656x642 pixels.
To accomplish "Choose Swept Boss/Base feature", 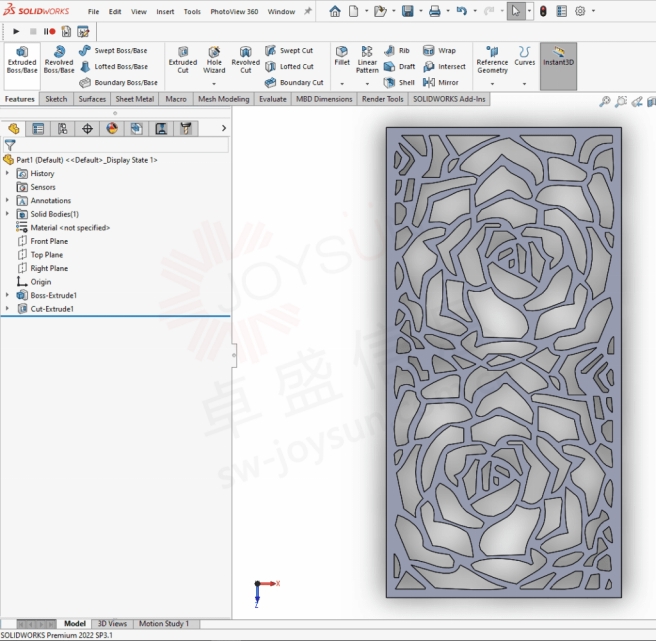I will point(113,51).
